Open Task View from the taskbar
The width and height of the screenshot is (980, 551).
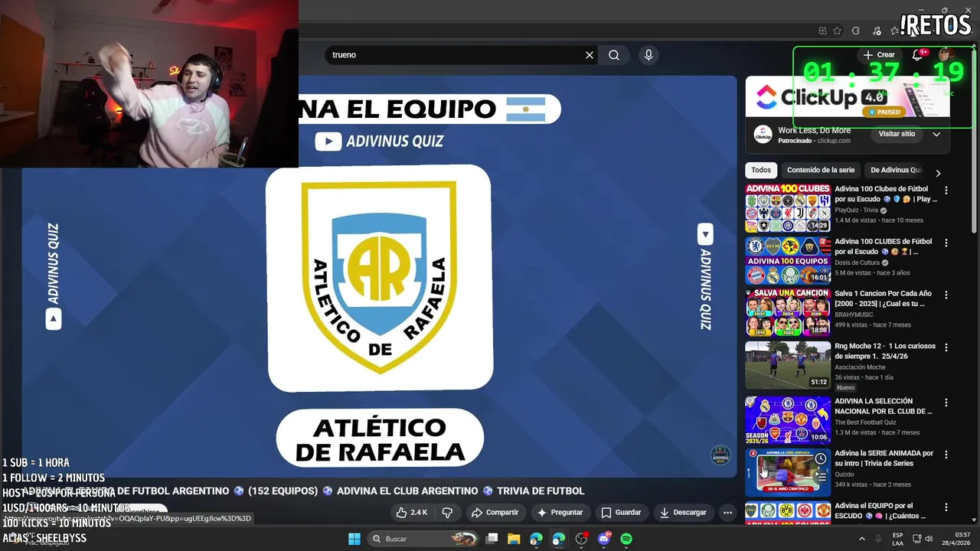coord(492,539)
